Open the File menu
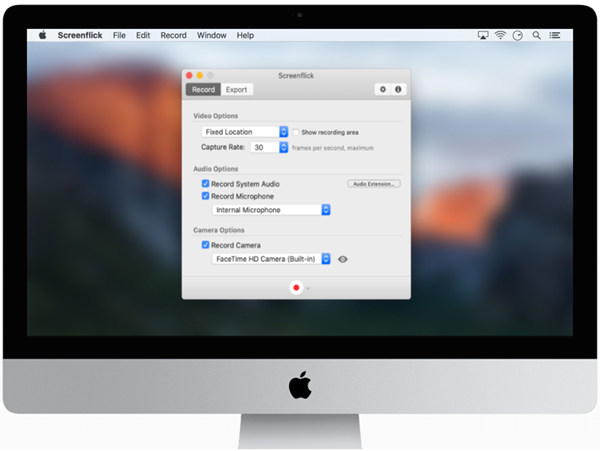 [x=119, y=35]
